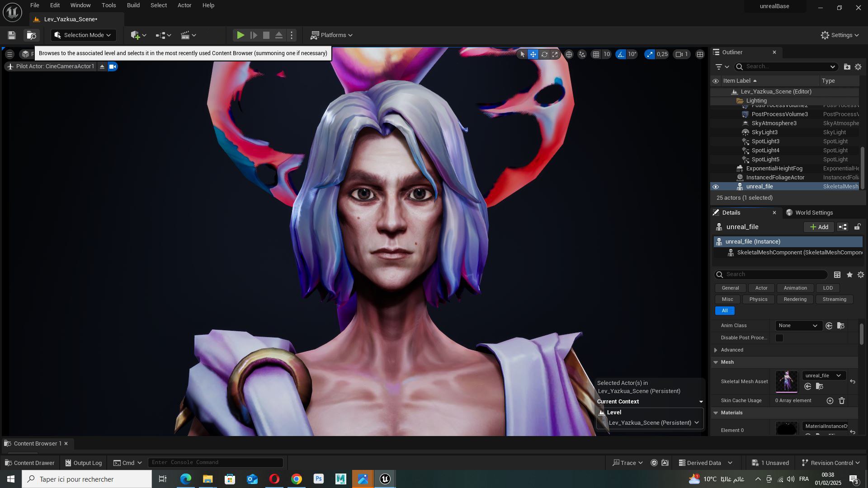Select the translate gizmo tool icon
This screenshot has width=868, height=488.
click(x=533, y=55)
